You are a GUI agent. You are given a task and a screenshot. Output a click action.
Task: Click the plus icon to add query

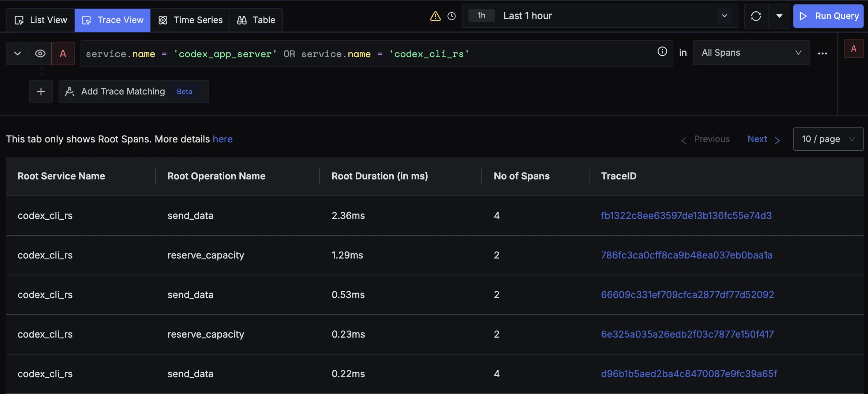(x=41, y=92)
